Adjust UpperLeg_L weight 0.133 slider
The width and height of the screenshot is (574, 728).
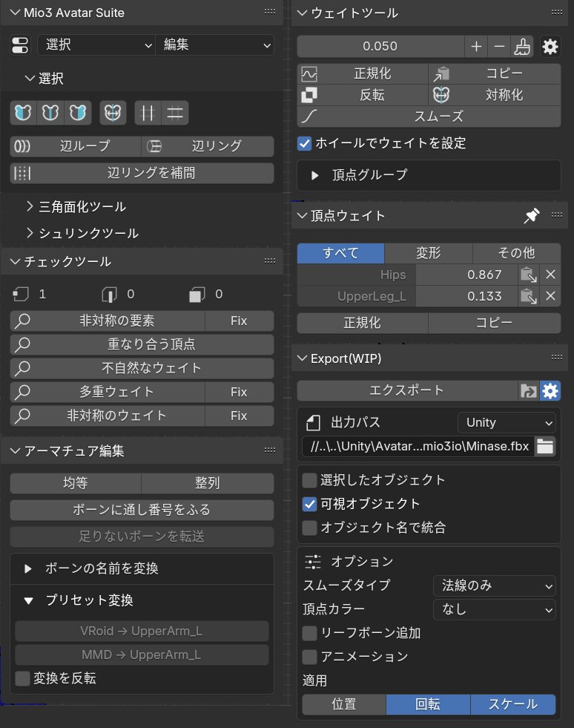(466, 296)
